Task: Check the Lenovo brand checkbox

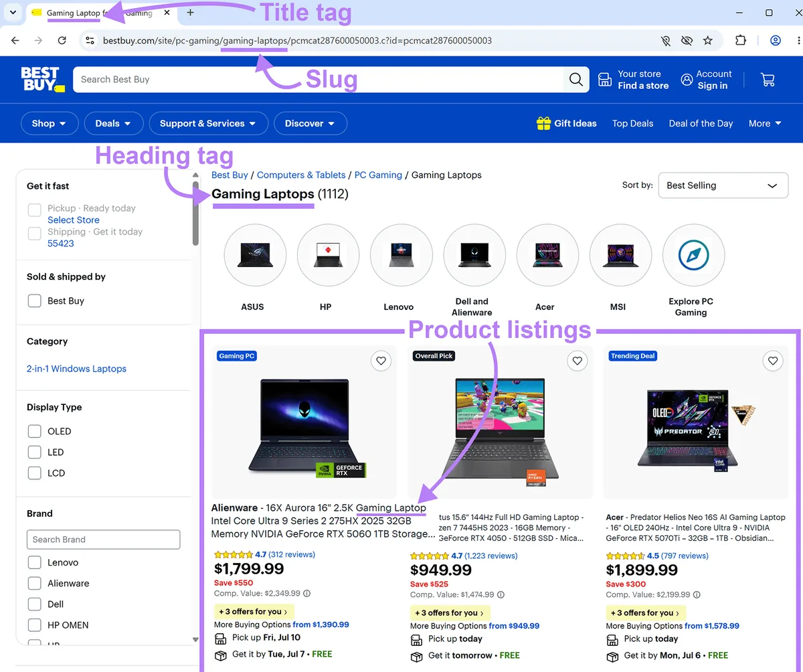Action: pyautogui.click(x=35, y=563)
